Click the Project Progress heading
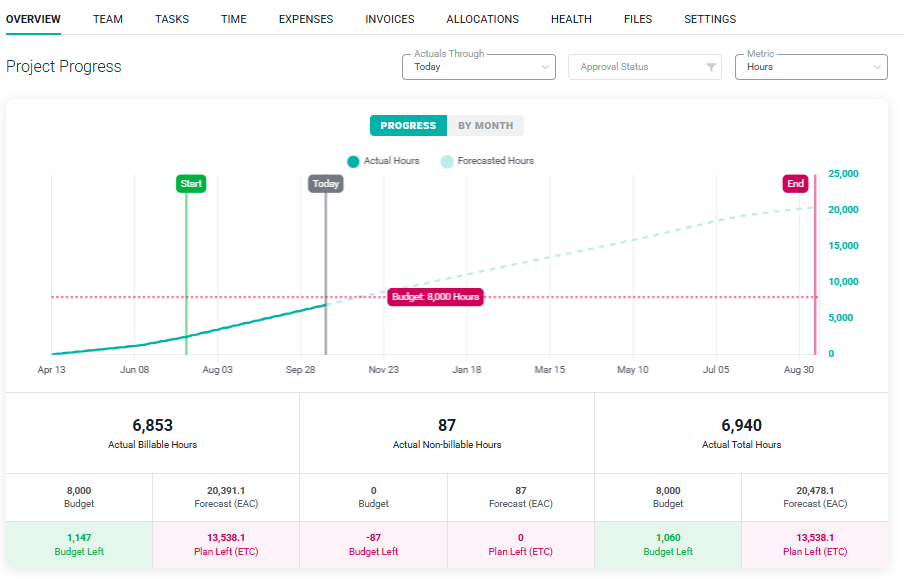Screen dimensions: 904x579 tap(63, 67)
